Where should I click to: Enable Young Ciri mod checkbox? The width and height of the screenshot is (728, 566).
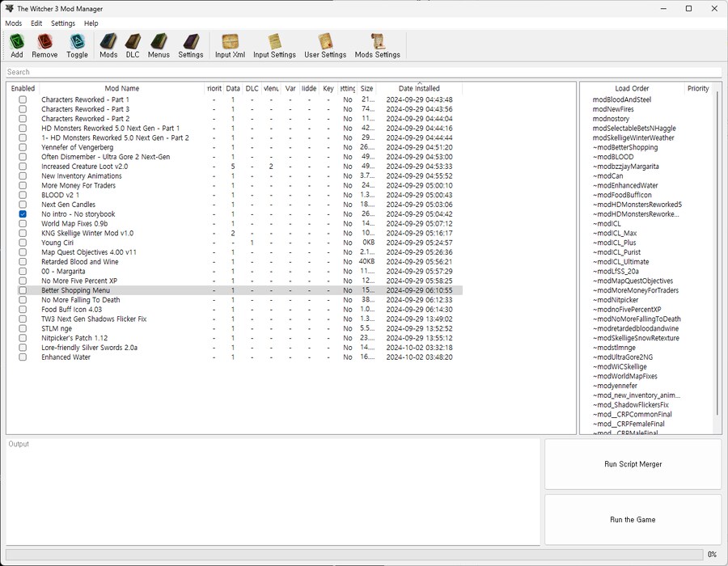(x=23, y=243)
